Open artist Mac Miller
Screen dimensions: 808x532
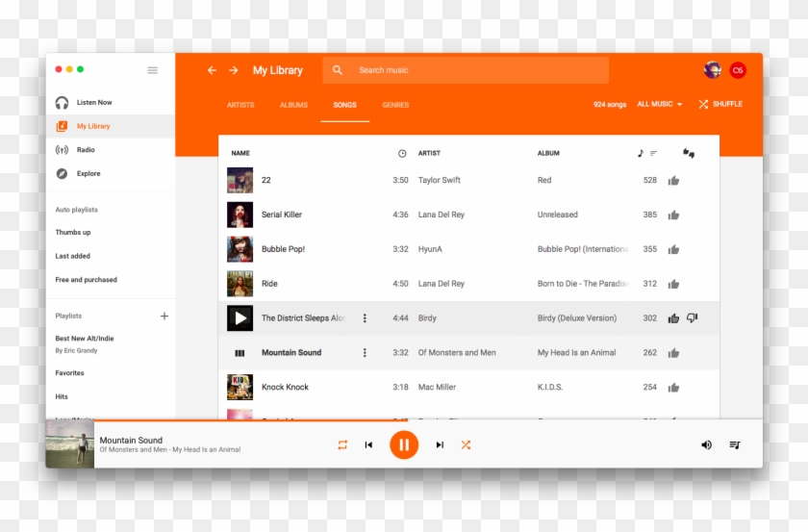tap(437, 387)
